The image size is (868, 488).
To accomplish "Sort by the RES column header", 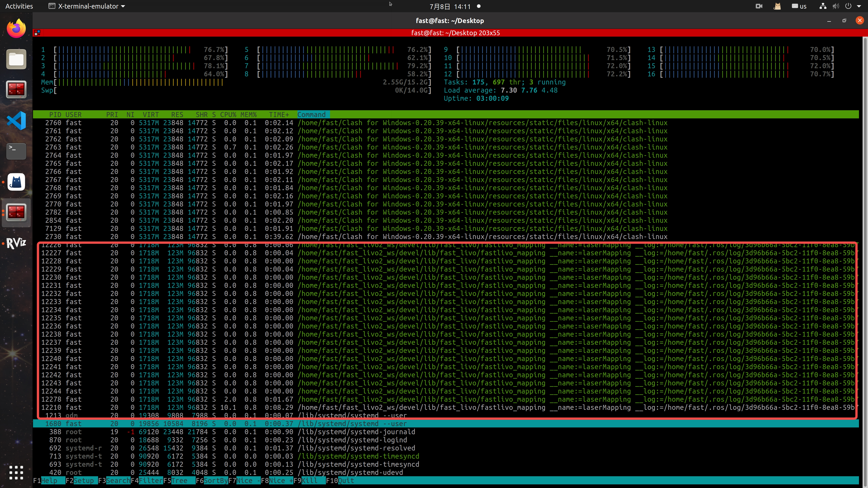I will pyautogui.click(x=177, y=115).
